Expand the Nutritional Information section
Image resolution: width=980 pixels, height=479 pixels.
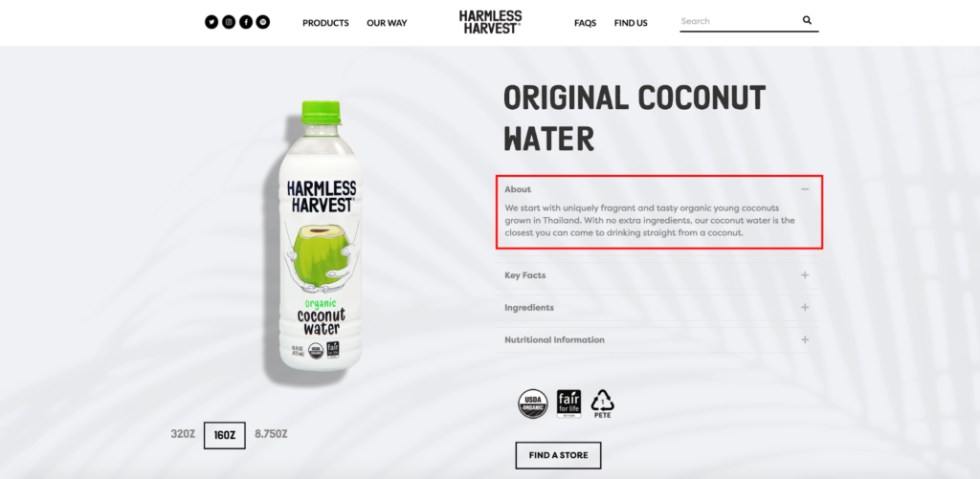(x=657, y=340)
